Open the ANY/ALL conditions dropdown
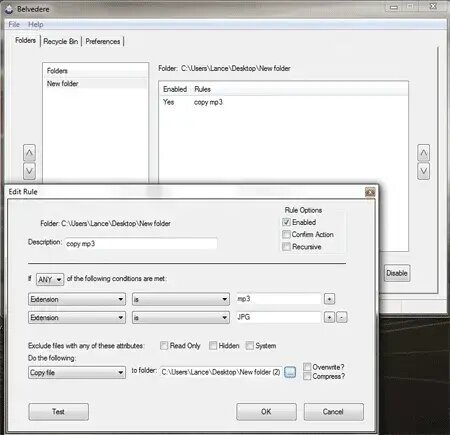This screenshot has width=450, height=435. tap(50, 279)
